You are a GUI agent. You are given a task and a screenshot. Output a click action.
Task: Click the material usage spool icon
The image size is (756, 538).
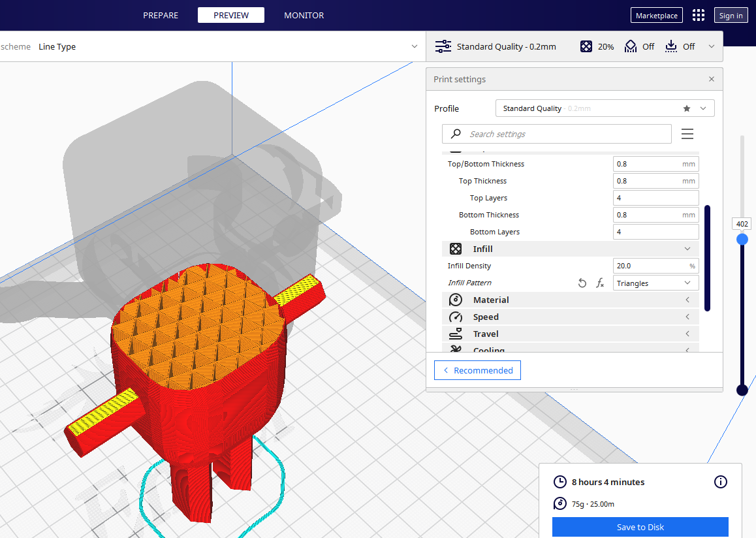(559, 503)
